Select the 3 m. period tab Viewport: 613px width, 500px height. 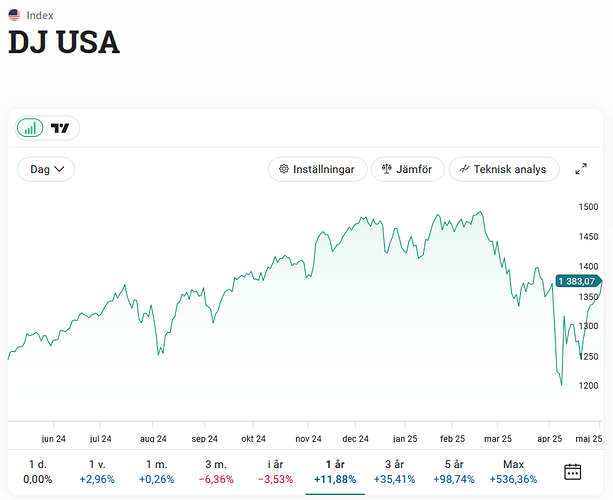point(216,471)
